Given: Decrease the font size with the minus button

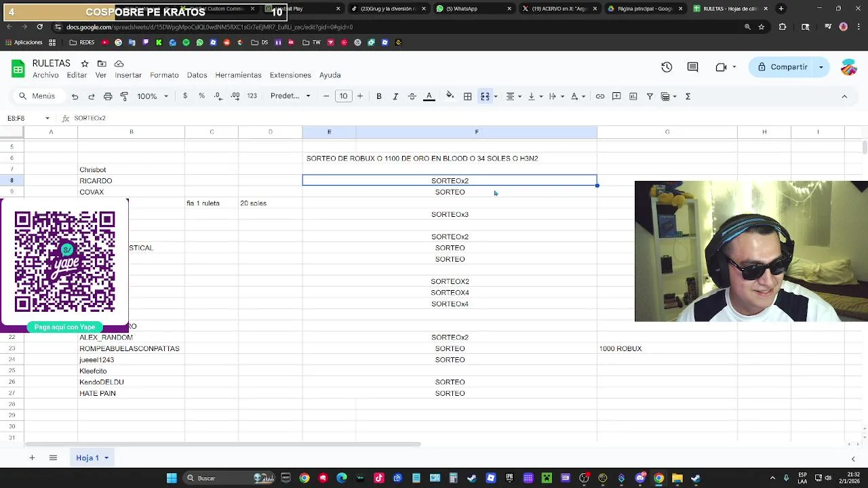Looking at the screenshot, I should click(x=326, y=96).
